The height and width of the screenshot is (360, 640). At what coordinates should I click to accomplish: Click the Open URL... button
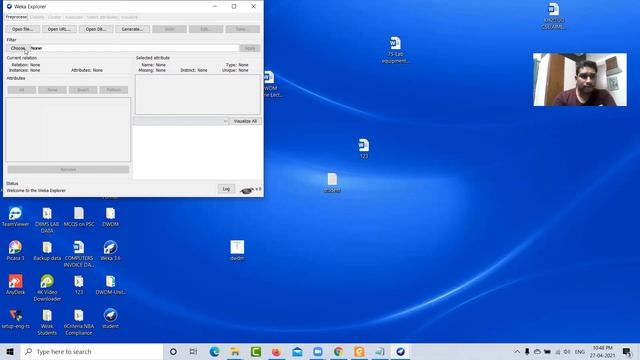(x=59, y=29)
